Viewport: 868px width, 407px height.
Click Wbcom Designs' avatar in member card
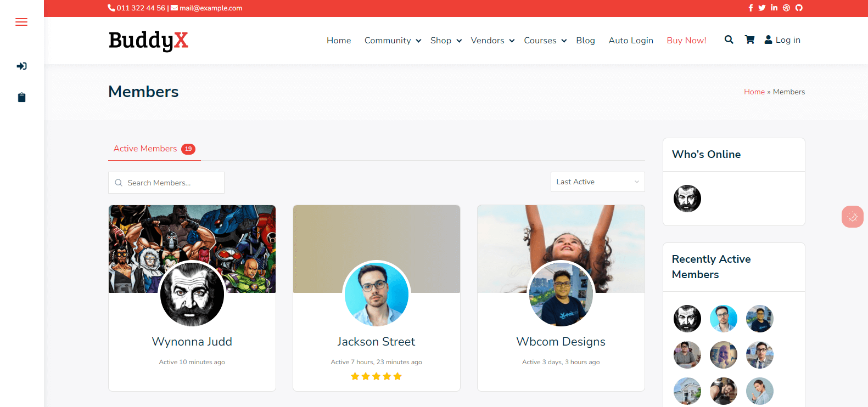[x=561, y=294]
